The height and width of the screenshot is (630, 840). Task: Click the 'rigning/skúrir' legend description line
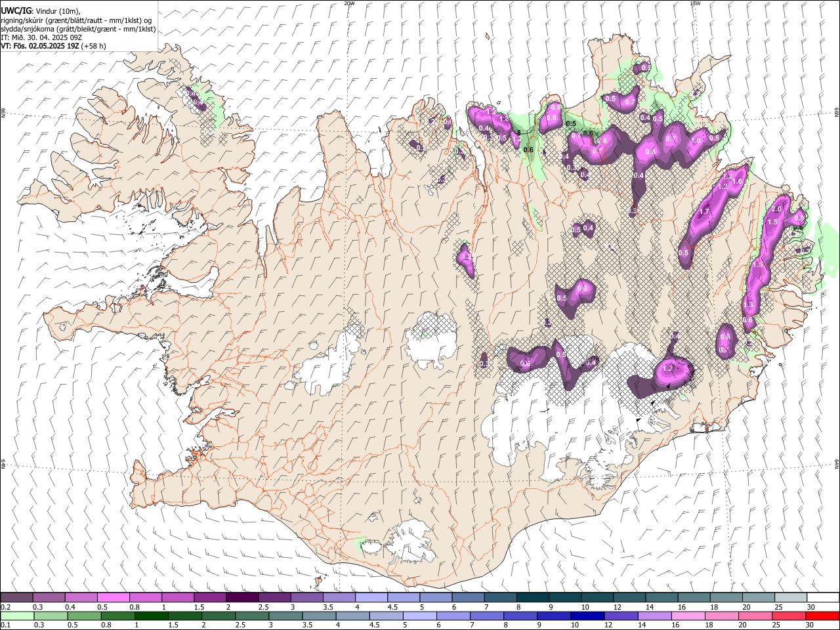(77, 20)
